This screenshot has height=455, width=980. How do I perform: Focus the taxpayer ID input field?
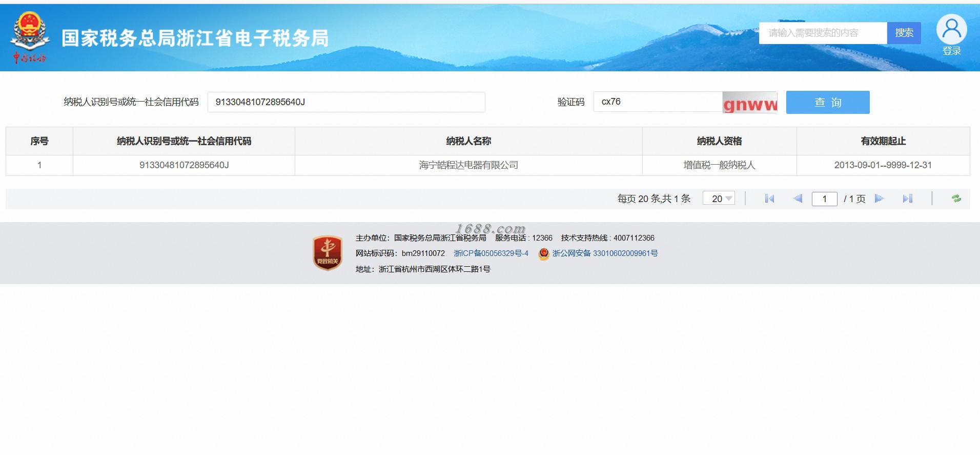tap(346, 102)
